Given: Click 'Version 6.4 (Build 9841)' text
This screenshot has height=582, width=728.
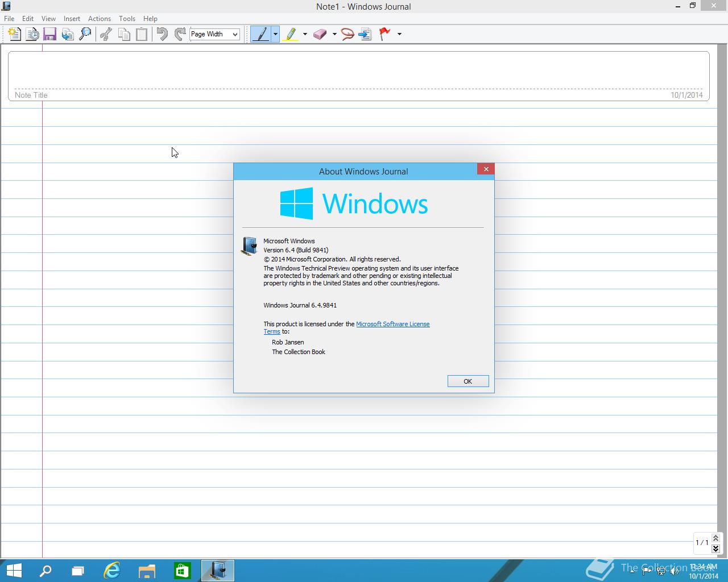Looking at the screenshot, I should (296, 250).
